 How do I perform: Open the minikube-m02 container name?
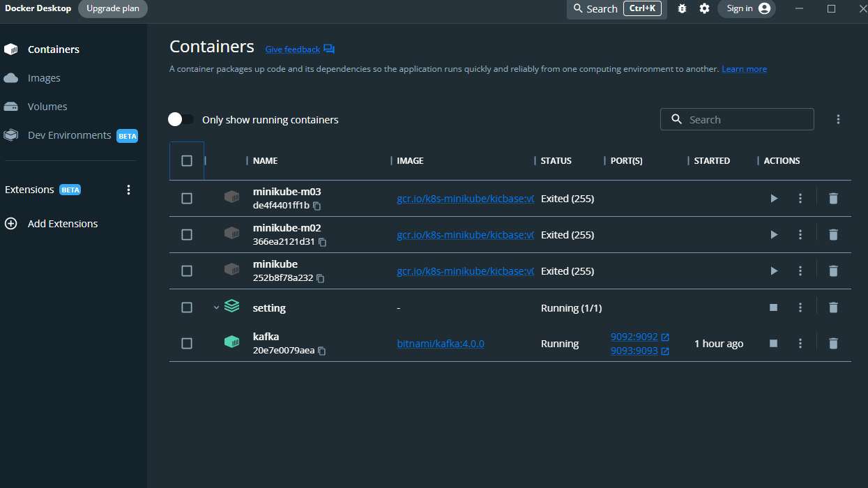[x=287, y=228]
